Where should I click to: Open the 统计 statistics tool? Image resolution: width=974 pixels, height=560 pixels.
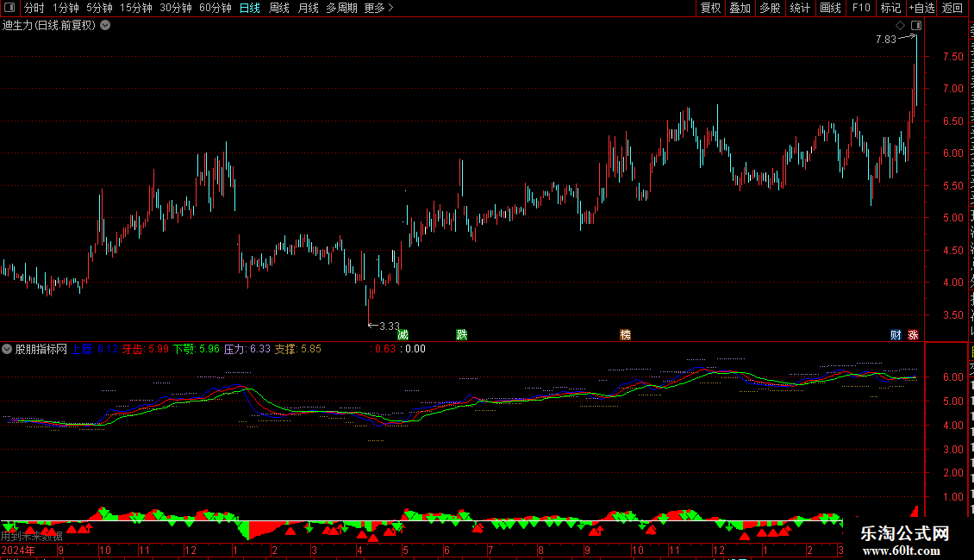point(800,8)
